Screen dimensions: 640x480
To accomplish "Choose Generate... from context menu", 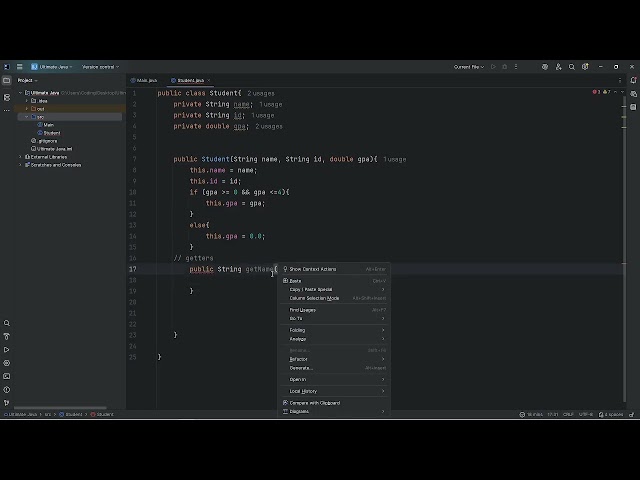I will (x=334, y=368).
